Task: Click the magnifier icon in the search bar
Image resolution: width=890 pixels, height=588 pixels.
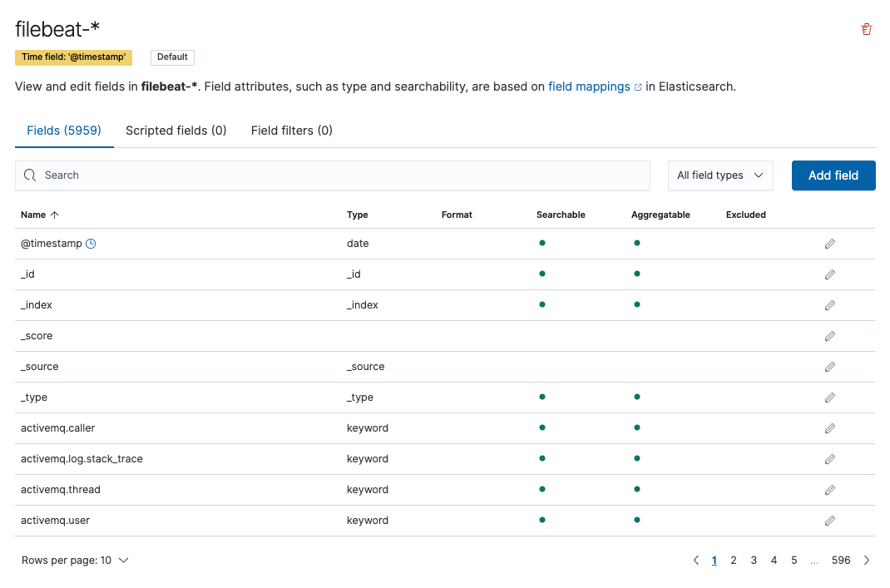Action: (x=30, y=175)
